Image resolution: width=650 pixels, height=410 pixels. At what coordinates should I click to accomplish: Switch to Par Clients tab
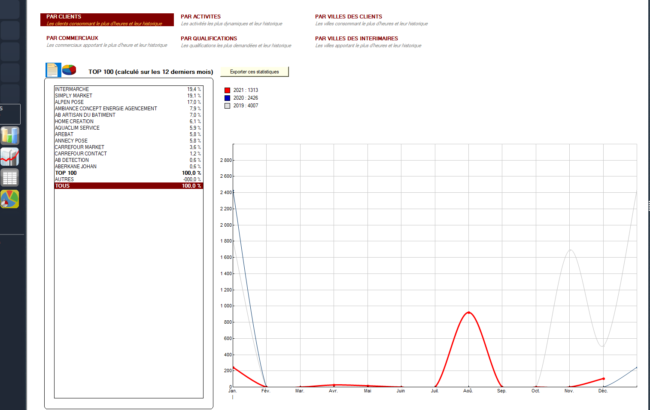(x=66, y=17)
